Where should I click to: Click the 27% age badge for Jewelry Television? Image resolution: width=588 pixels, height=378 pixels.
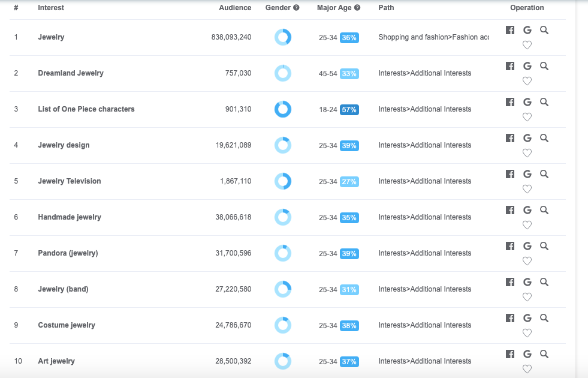point(349,182)
